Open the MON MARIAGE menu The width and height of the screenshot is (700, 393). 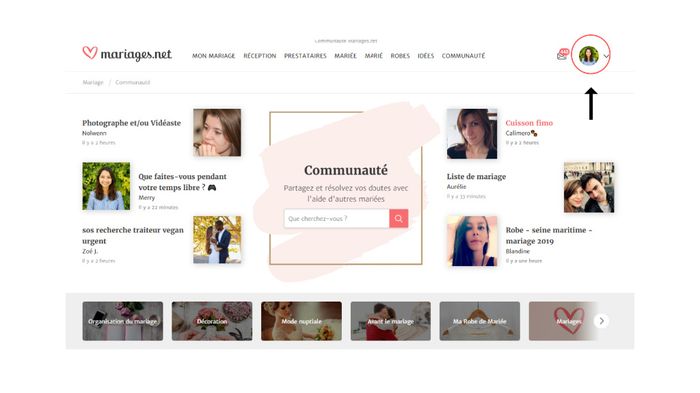(213, 56)
